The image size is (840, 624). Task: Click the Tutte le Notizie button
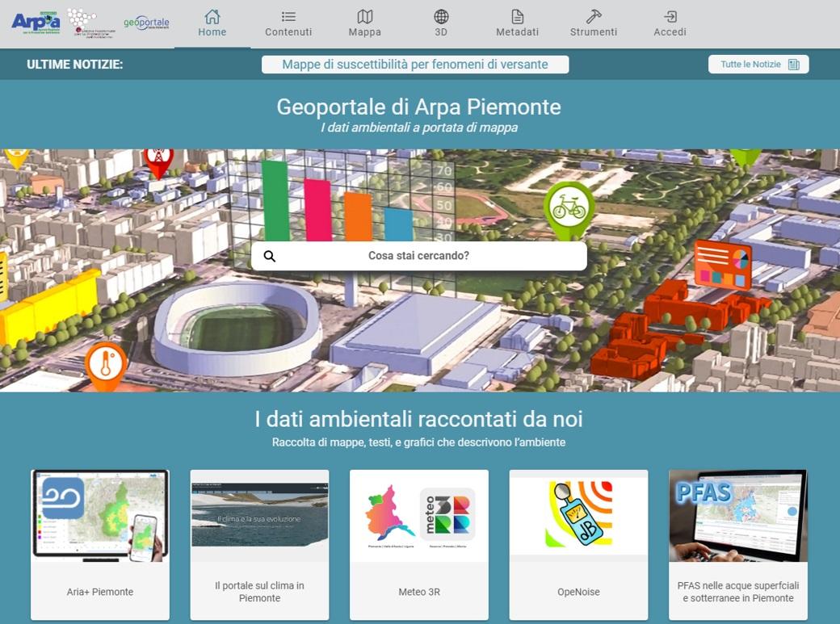(758, 65)
